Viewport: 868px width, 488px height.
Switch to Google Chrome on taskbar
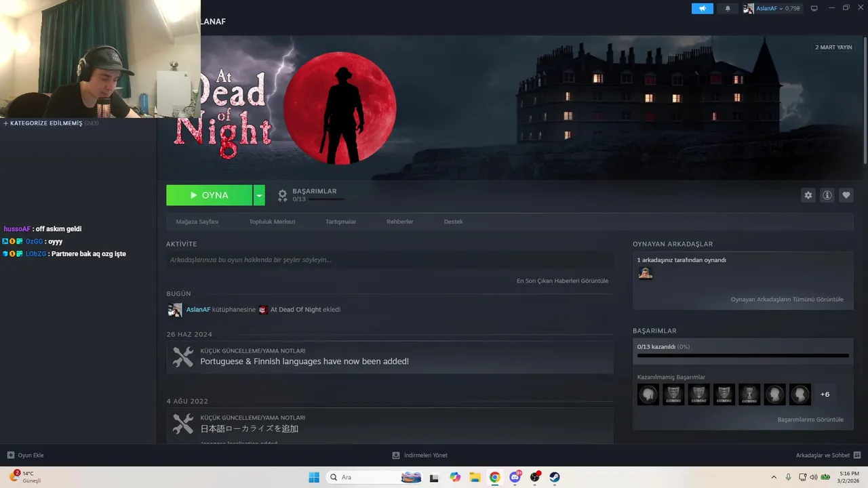tap(495, 477)
